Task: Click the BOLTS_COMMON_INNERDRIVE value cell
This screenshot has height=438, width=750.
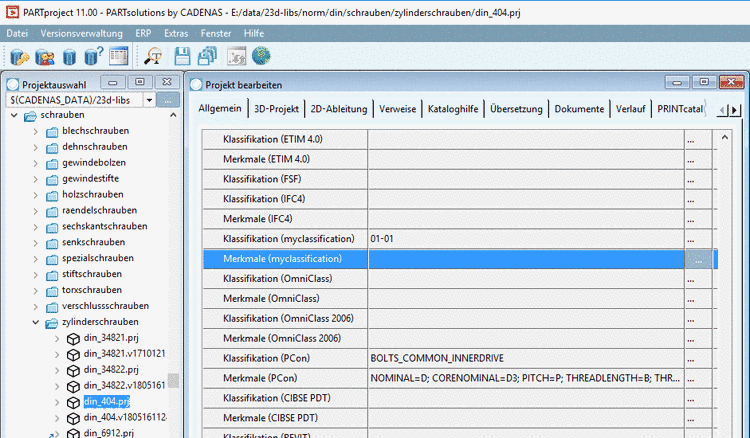Action: pos(526,358)
